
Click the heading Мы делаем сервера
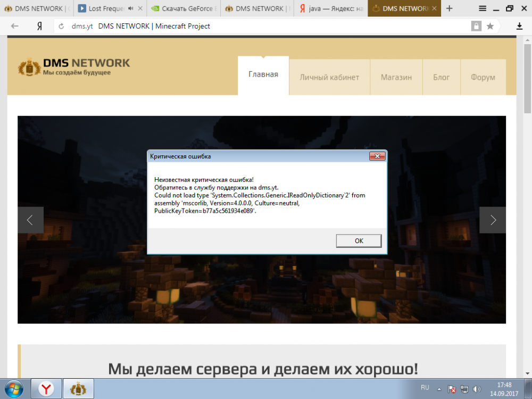coord(263,369)
